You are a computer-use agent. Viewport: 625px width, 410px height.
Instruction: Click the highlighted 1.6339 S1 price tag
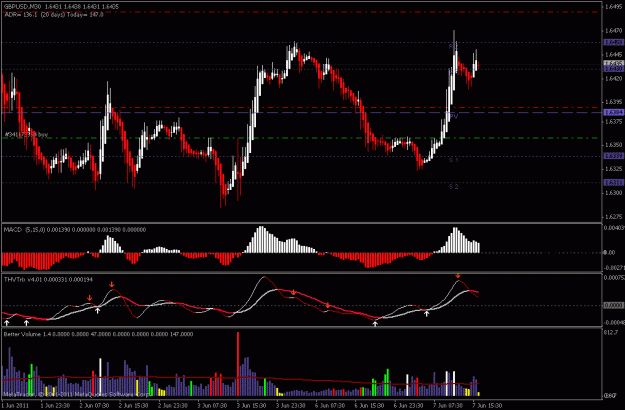[613, 156]
